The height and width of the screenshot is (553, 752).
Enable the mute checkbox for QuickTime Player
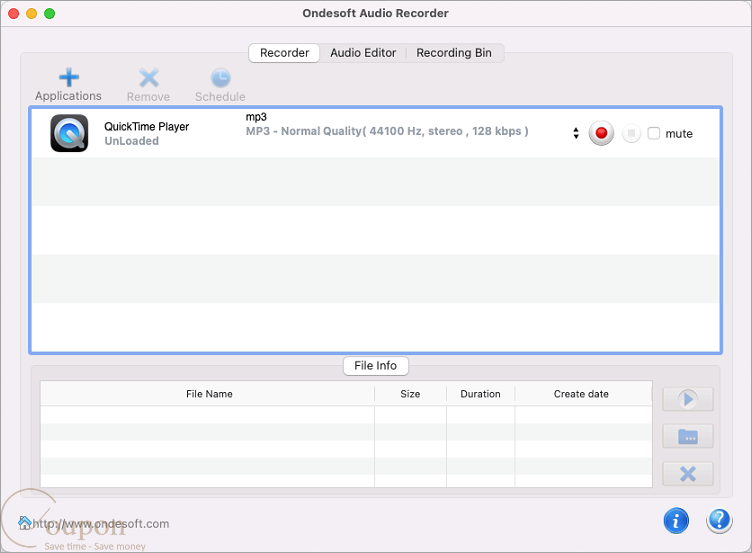click(x=654, y=133)
